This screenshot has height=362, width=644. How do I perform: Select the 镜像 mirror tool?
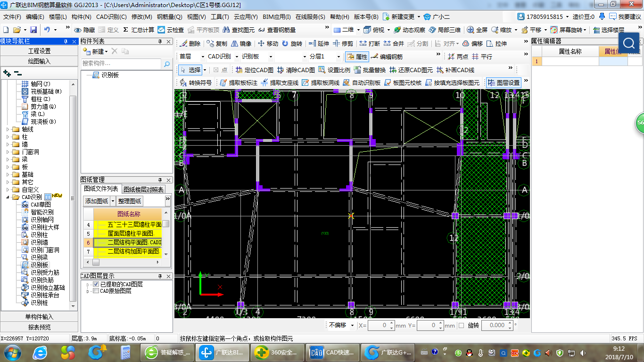pos(241,43)
